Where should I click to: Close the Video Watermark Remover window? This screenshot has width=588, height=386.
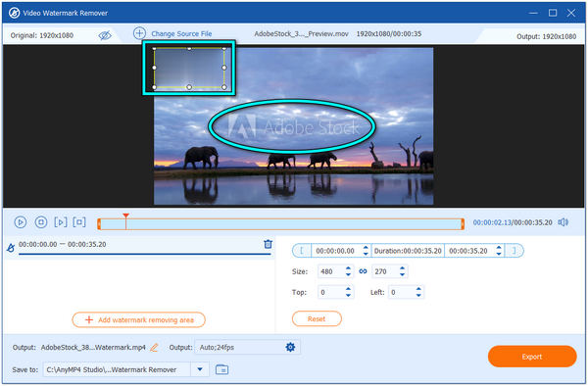pyautogui.click(x=571, y=13)
